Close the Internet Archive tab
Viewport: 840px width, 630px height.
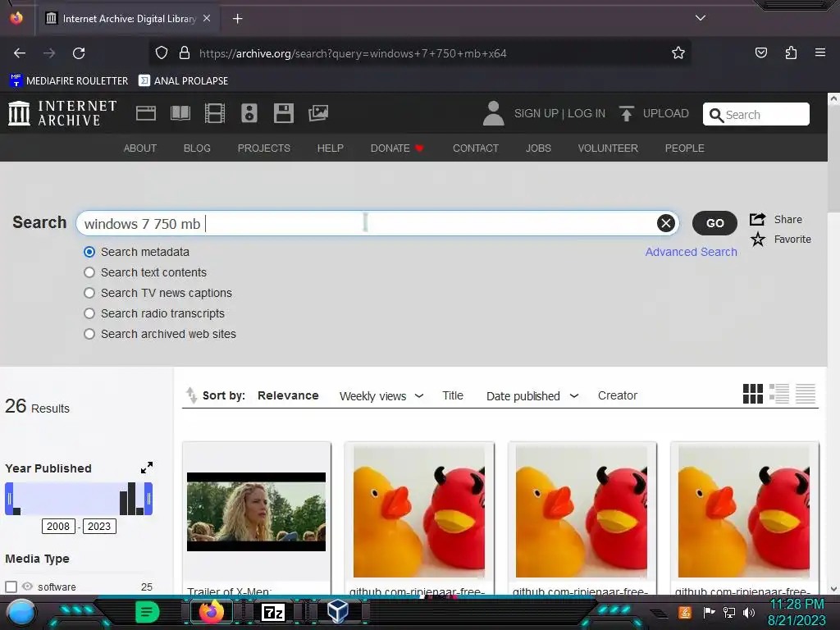207,18
